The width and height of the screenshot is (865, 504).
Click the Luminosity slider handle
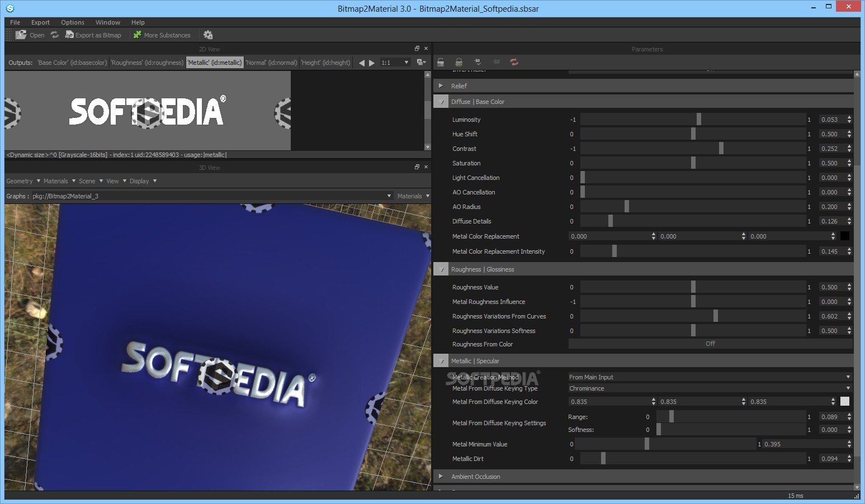[x=699, y=119]
